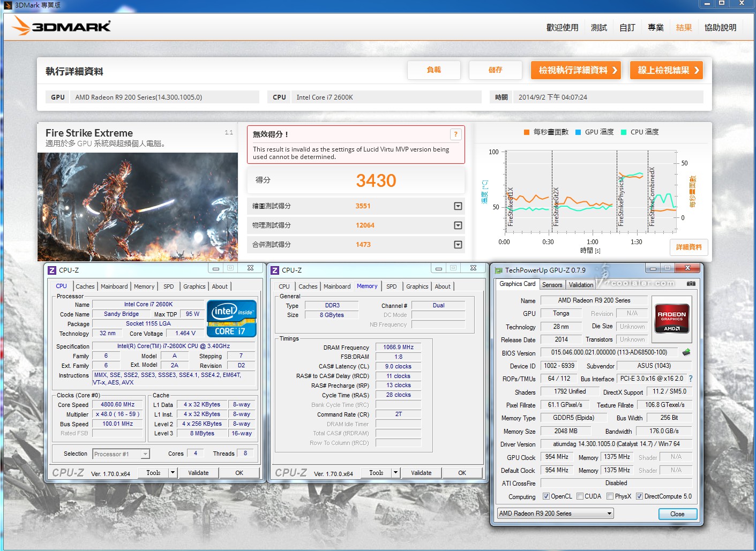Open the 協助說明 menu in 3DMark
The height and width of the screenshot is (551, 756).
(x=720, y=27)
